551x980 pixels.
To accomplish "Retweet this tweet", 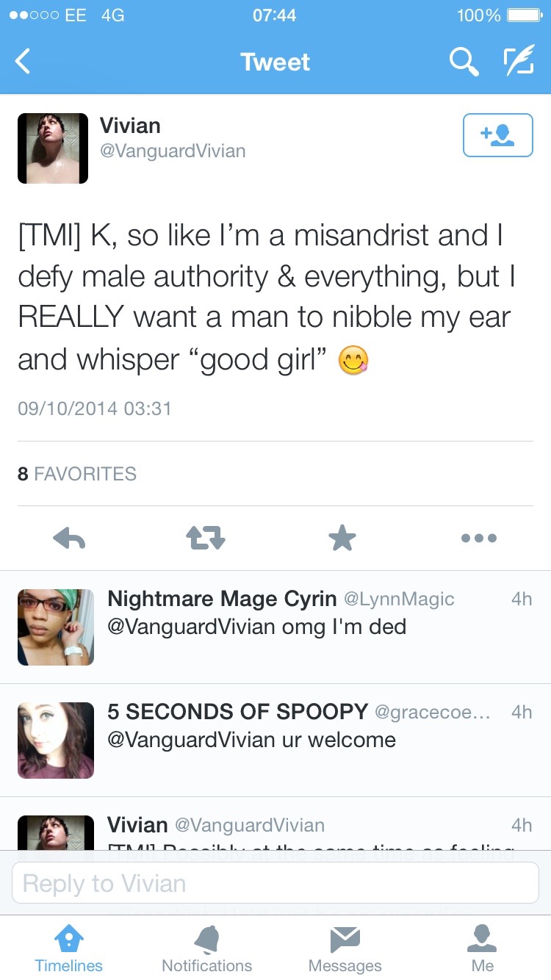I will 205,538.
